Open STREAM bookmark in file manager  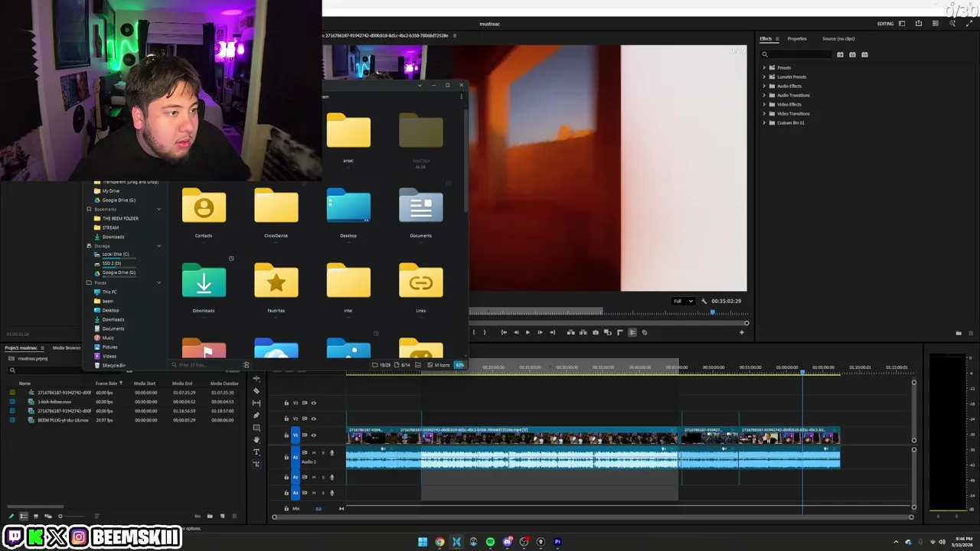tap(110, 227)
